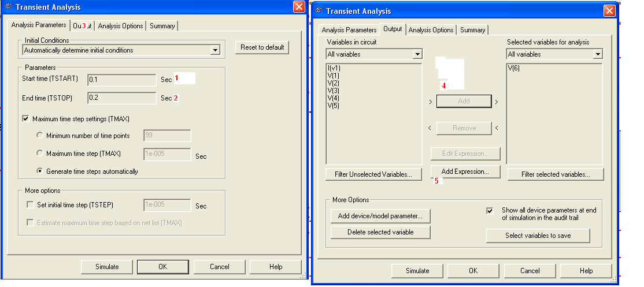The width and height of the screenshot is (644, 287).
Task: Click Filter selected variables button
Action: [556, 174]
